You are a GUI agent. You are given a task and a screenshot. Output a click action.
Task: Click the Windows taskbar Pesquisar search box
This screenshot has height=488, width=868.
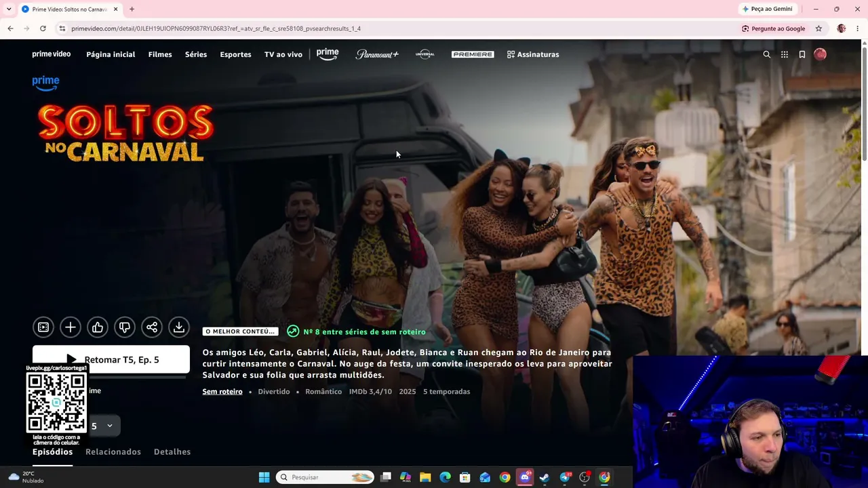pyautogui.click(x=325, y=477)
